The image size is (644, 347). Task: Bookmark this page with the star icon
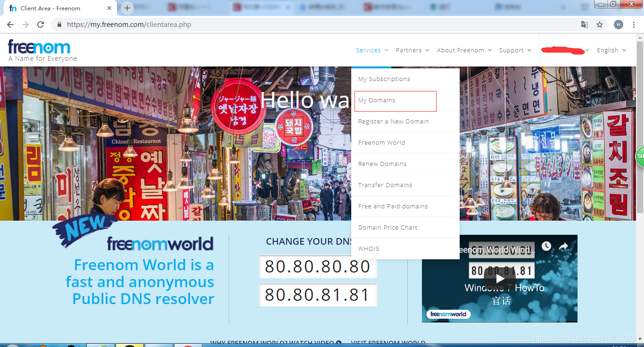pos(600,25)
